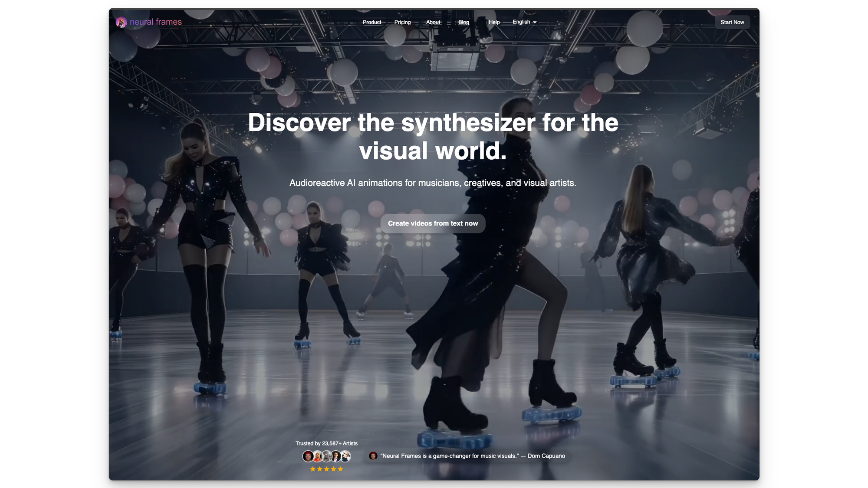The width and height of the screenshot is (868, 488).
Task: Open the About page link
Action: (x=433, y=22)
